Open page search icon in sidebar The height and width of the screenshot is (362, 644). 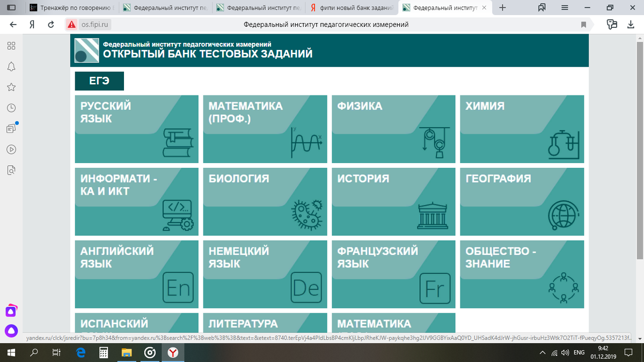click(x=11, y=170)
